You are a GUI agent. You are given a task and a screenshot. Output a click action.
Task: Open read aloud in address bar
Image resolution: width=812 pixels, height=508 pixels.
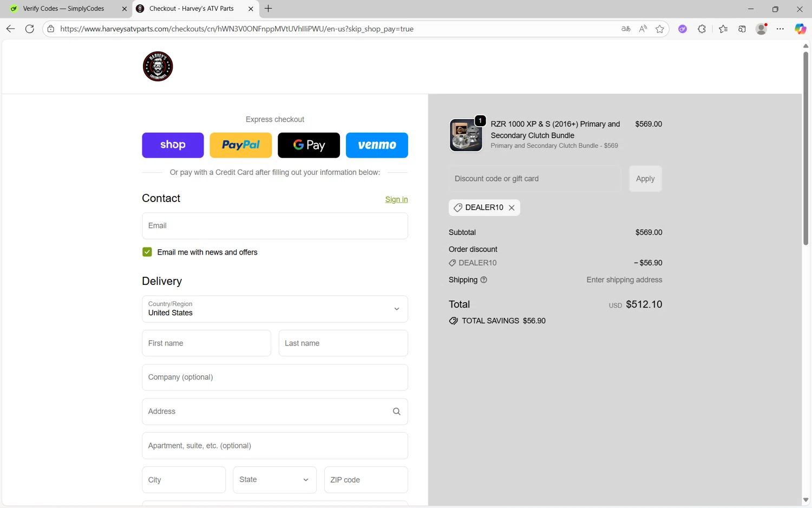[643, 29]
